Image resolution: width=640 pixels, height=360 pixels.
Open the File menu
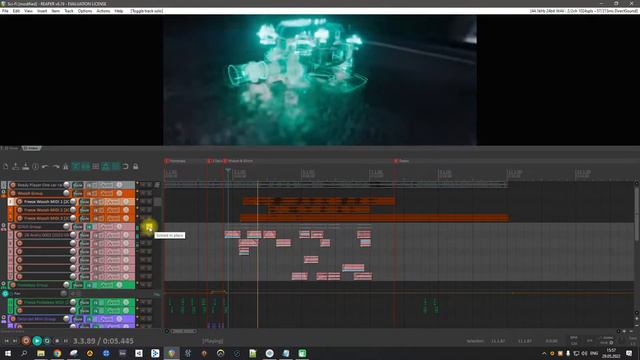point(5,11)
